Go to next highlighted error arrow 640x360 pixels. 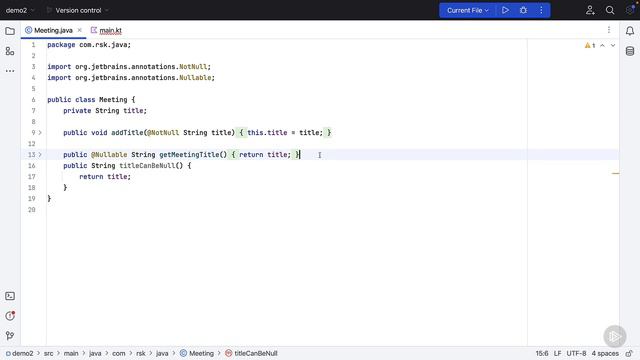[x=613, y=45]
